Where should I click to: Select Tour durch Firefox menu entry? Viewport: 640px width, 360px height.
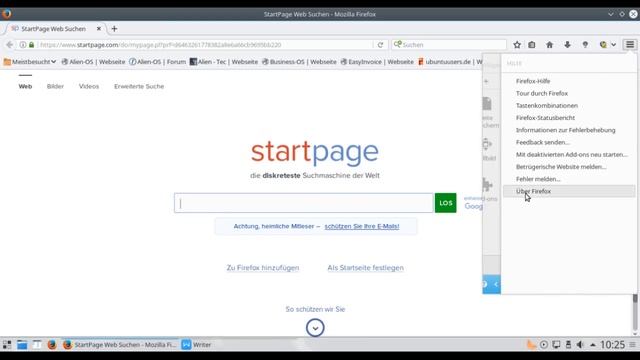[569, 93]
